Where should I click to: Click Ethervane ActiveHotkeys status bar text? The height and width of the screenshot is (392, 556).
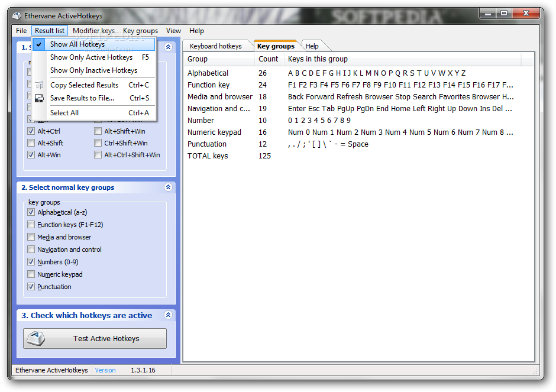click(x=51, y=370)
